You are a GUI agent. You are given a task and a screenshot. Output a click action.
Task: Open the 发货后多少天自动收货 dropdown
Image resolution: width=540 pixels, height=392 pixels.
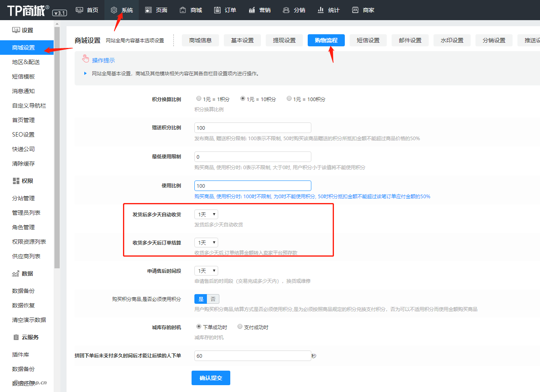click(206, 215)
